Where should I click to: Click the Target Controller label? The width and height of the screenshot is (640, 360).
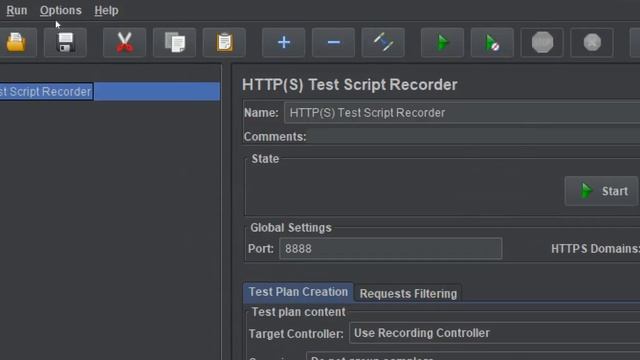[x=296, y=334]
